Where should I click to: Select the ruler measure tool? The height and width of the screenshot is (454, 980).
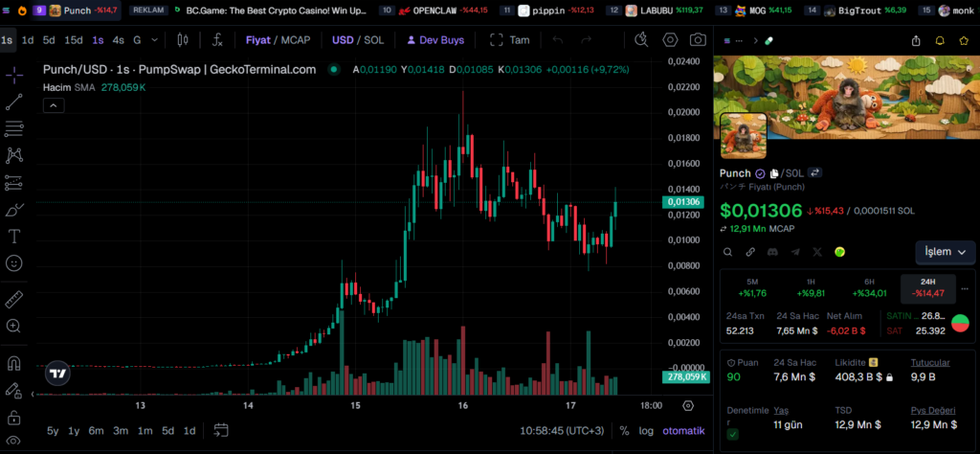point(14,300)
